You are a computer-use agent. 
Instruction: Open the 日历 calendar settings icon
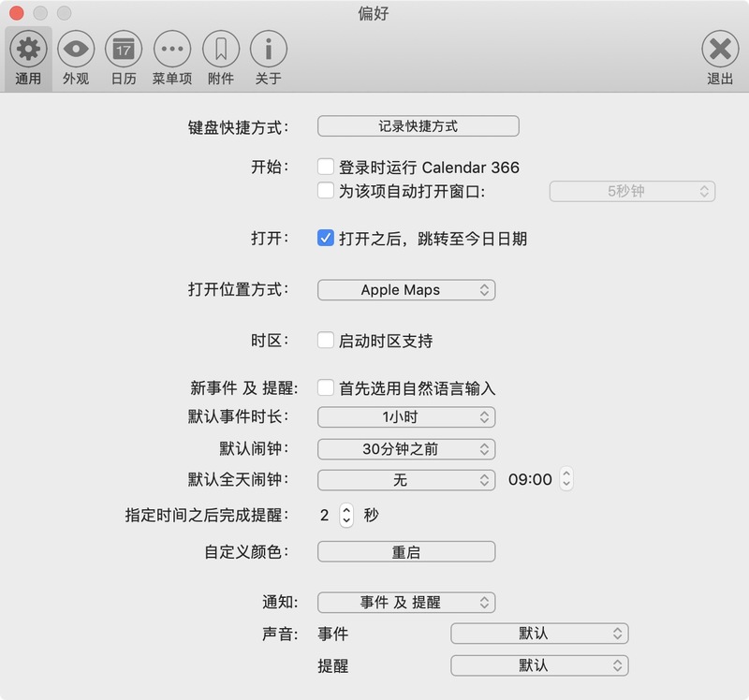(x=123, y=57)
